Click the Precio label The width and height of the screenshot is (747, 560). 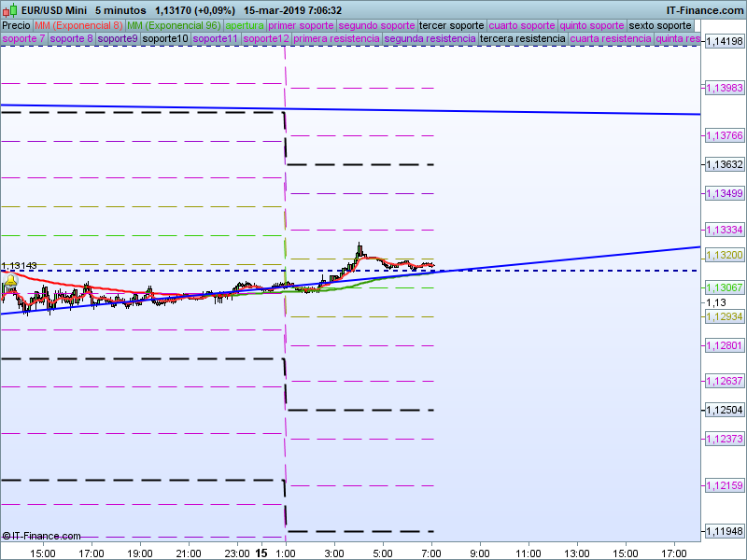point(16,25)
